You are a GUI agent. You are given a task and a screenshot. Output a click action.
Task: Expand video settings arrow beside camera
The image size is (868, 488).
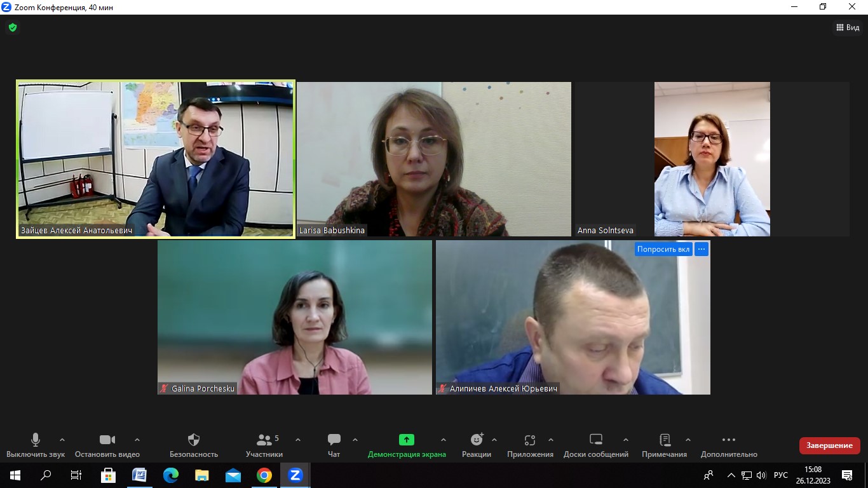tap(137, 440)
